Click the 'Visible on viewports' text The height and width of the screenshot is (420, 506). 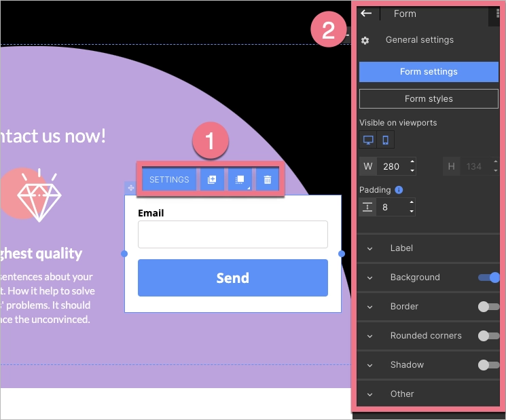[x=398, y=123]
